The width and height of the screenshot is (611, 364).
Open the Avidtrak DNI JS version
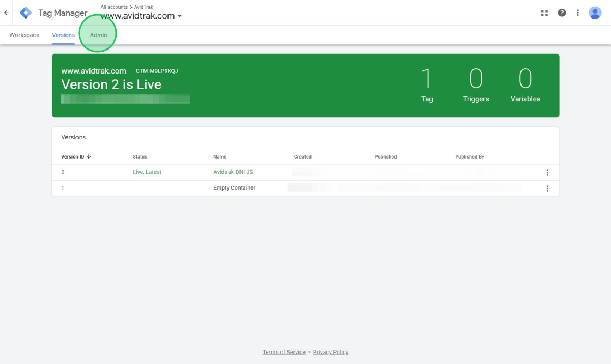pyautogui.click(x=233, y=172)
